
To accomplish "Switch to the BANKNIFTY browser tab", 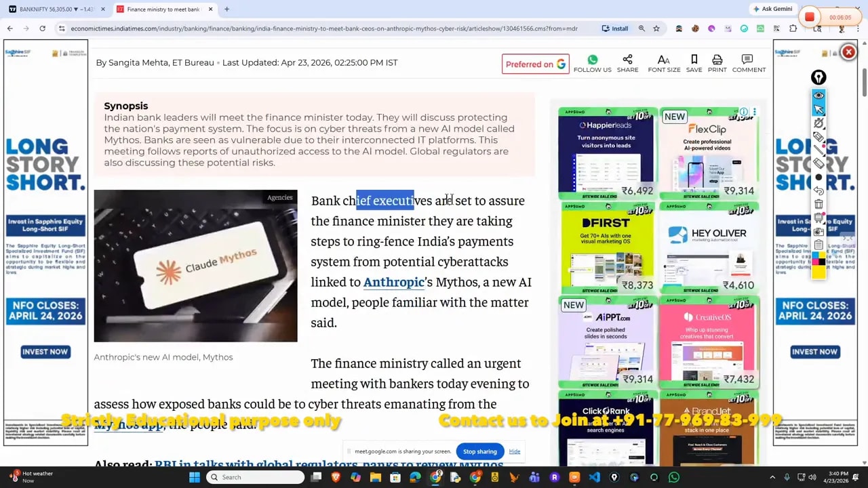I will coord(54,9).
